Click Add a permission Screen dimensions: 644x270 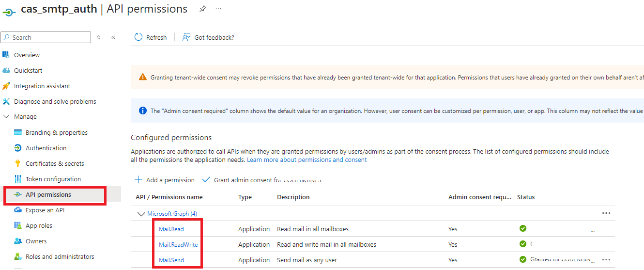coord(165,180)
